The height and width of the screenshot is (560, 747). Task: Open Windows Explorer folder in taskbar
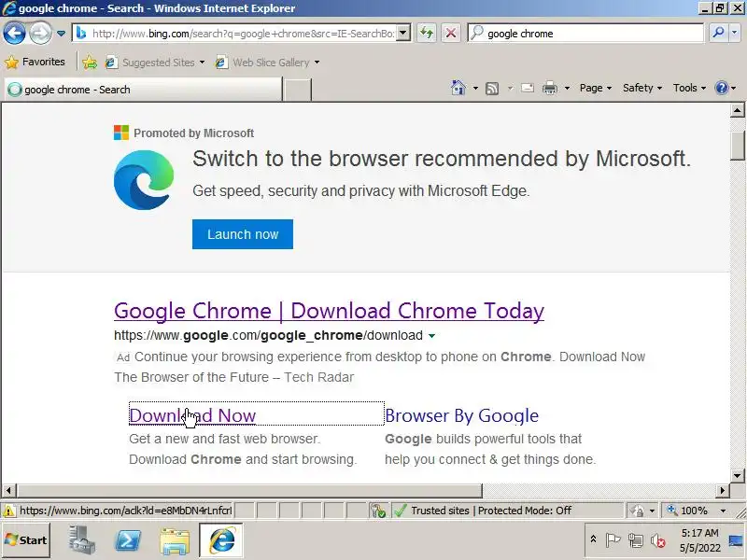click(x=175, y=540)
